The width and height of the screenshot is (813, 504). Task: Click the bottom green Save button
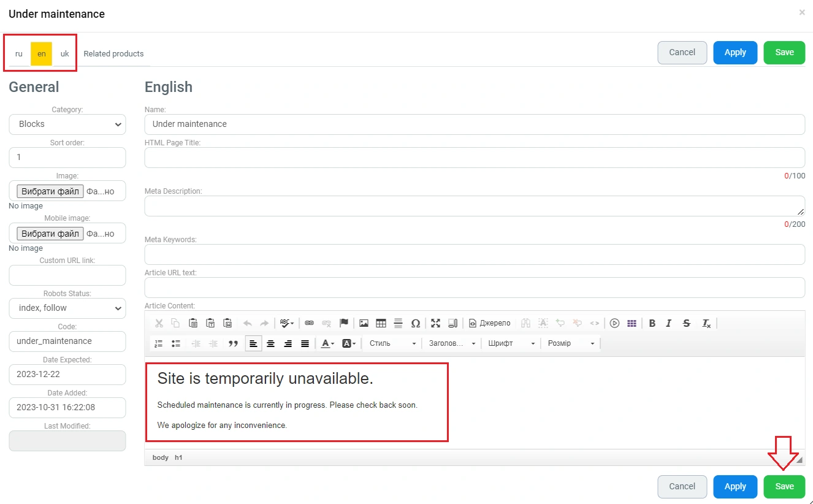784,486
